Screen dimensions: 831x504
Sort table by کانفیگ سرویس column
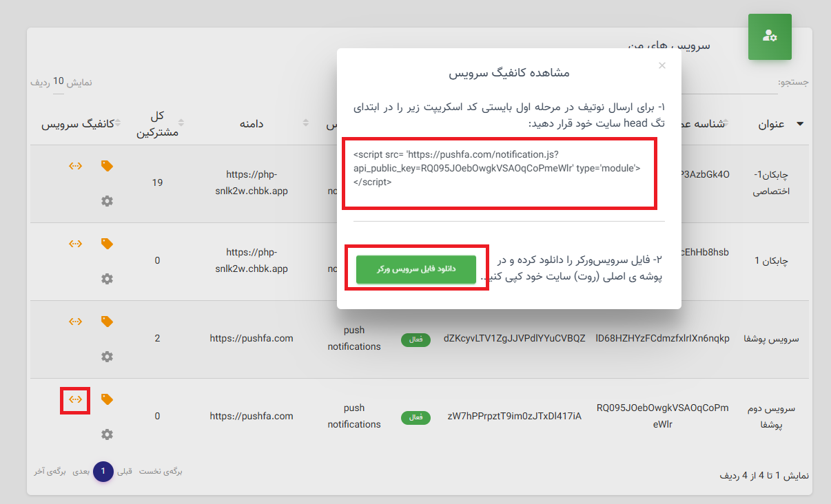78,124
